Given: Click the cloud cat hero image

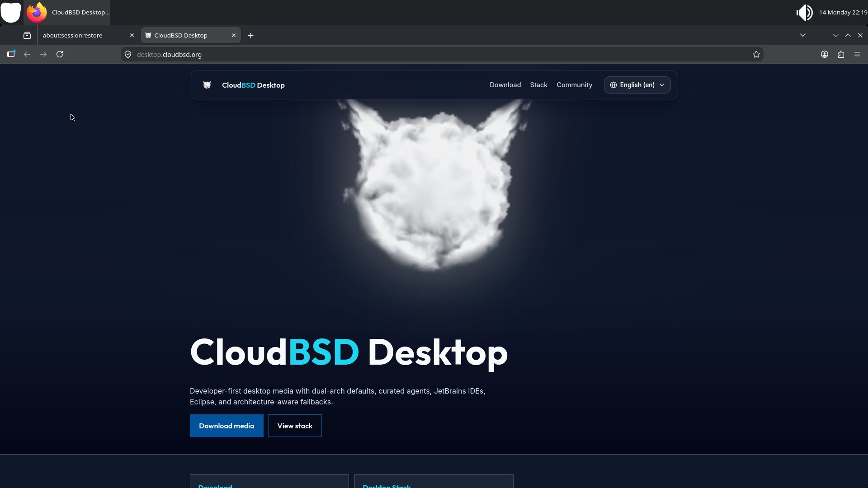Looking at the screenshot, I should point(434,185).
